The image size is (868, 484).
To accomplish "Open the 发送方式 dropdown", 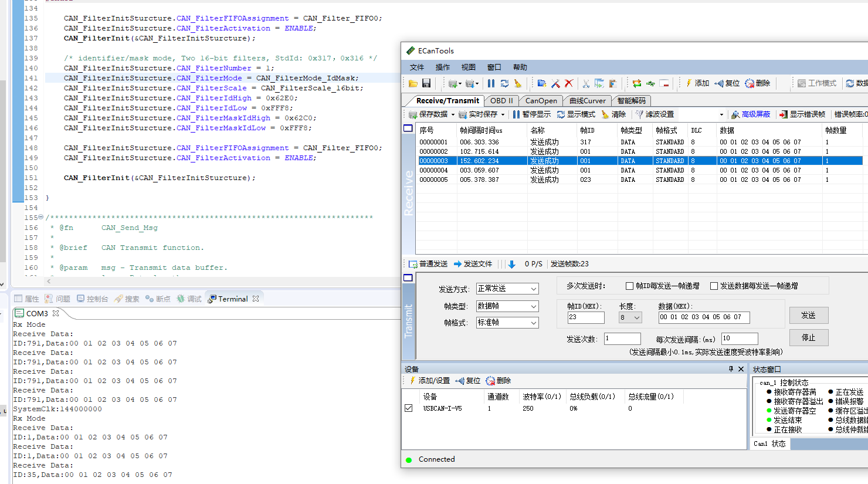I will (507, 289).
